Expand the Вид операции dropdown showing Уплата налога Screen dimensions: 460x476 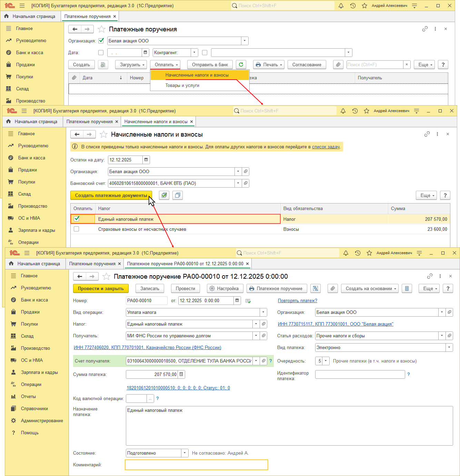[x=263, y=312]
